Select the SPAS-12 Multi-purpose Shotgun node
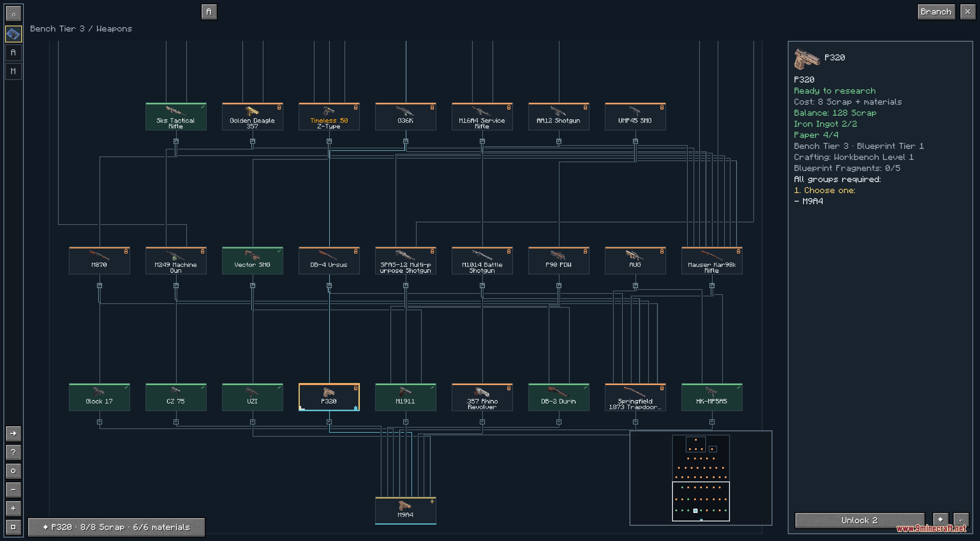 405,261
